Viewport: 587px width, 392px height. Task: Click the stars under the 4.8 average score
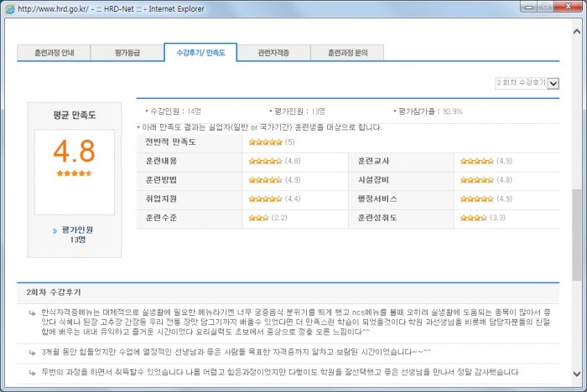[74, 173]
